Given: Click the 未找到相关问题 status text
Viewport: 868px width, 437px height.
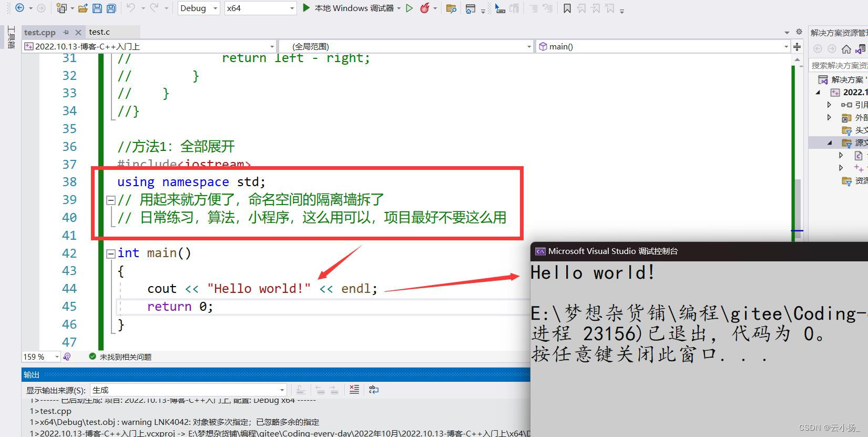Looking at the screenshot, I should tap(126, 357).
